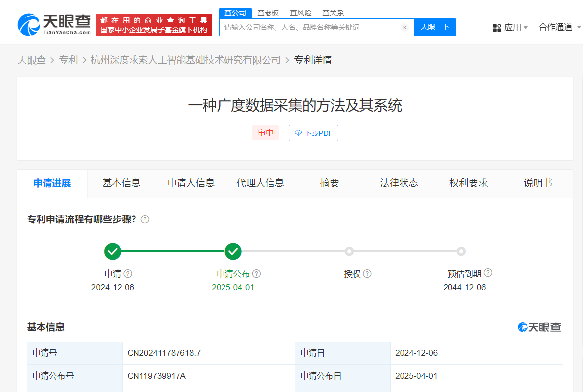This screenshot has height=392, width=583.
Task: Click the company name search input
Action: pyautogui.click(x=311, y=28)
